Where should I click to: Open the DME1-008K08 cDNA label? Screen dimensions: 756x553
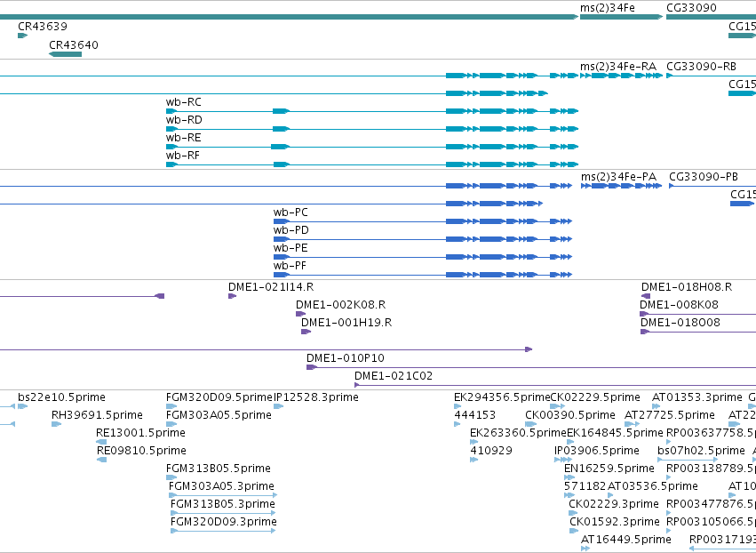tap(679, 304)
